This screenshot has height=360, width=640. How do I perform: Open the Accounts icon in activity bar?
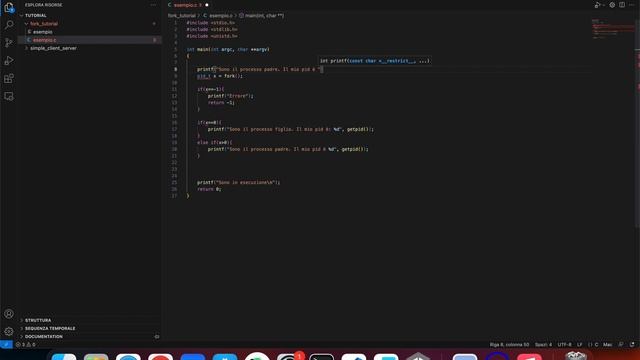[x=9, y=314]
